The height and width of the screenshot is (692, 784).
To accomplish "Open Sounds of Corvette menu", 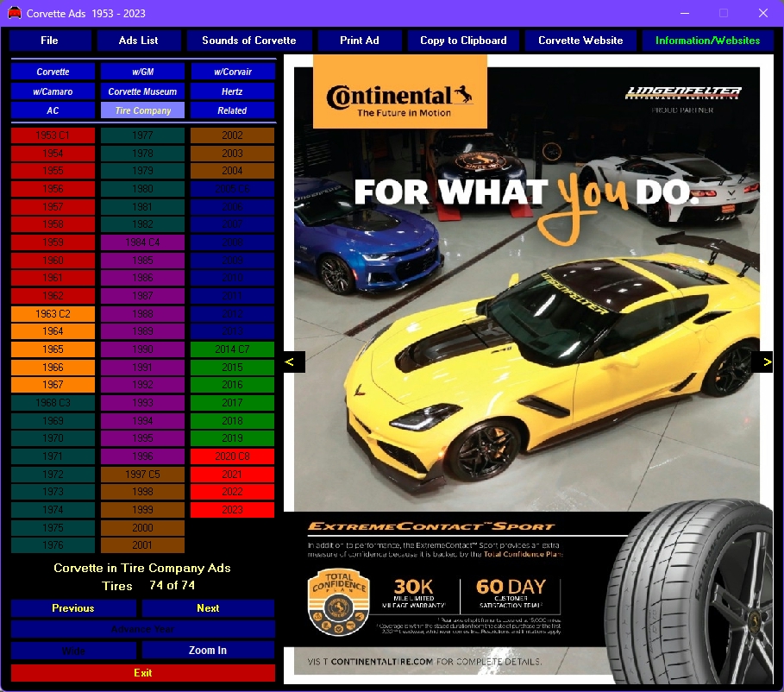I will pyautogui.click(x=249, y=41).
